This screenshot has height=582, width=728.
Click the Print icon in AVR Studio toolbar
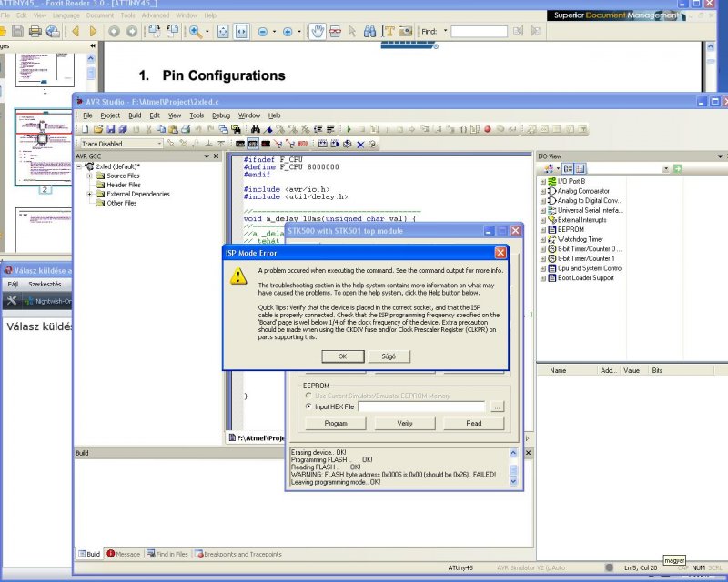(x=186, y=129)
